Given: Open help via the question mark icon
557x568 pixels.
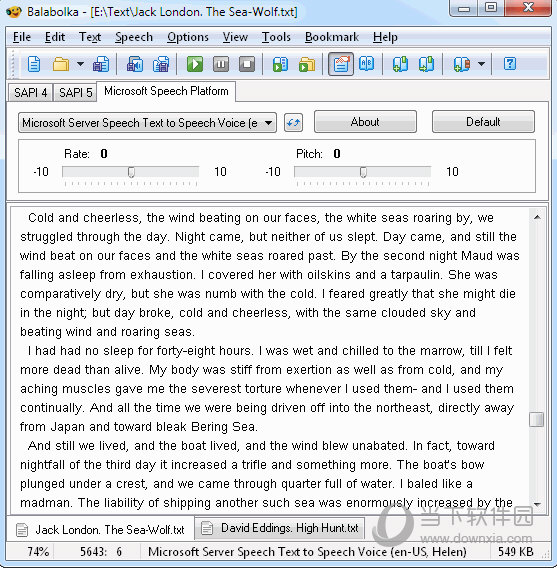Looking at the screenshot, I should coord(510,64).
